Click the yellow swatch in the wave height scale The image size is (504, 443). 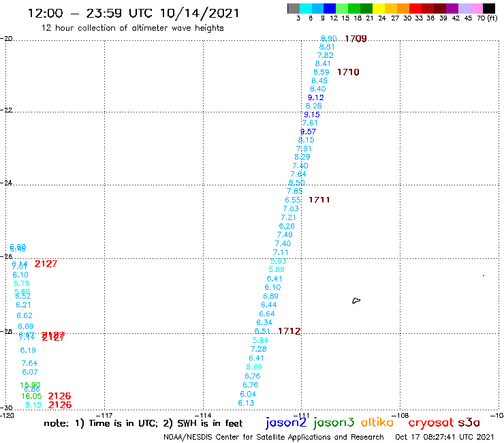tap(379, 8)
